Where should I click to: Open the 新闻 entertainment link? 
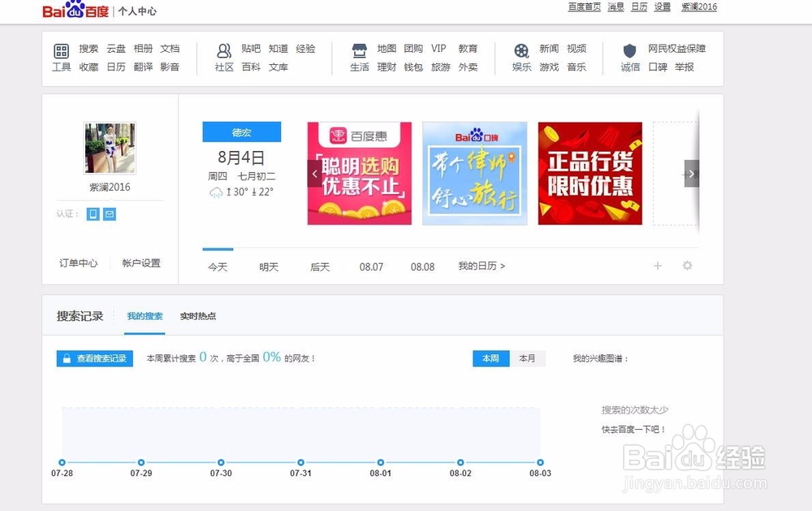tap(549, 49)
